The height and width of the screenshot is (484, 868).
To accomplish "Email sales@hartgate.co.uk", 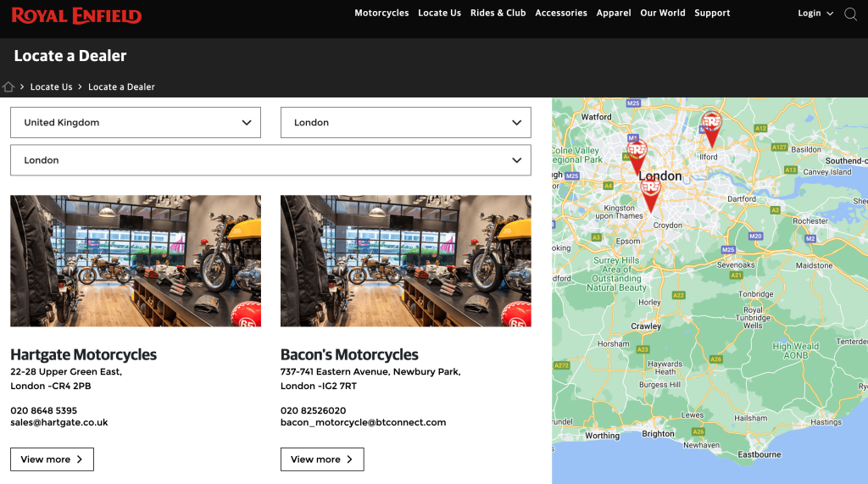I will [59, 422].
